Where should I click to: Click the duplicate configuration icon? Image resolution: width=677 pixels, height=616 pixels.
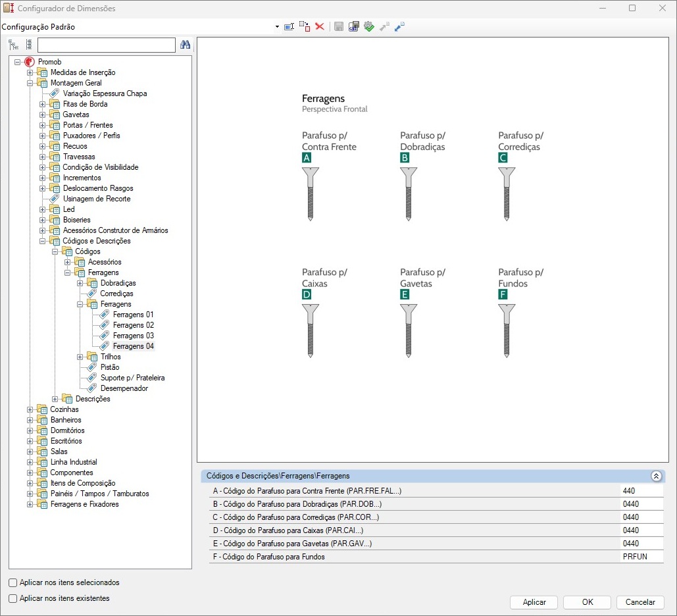pyautogui.click(x=304, y=26)
